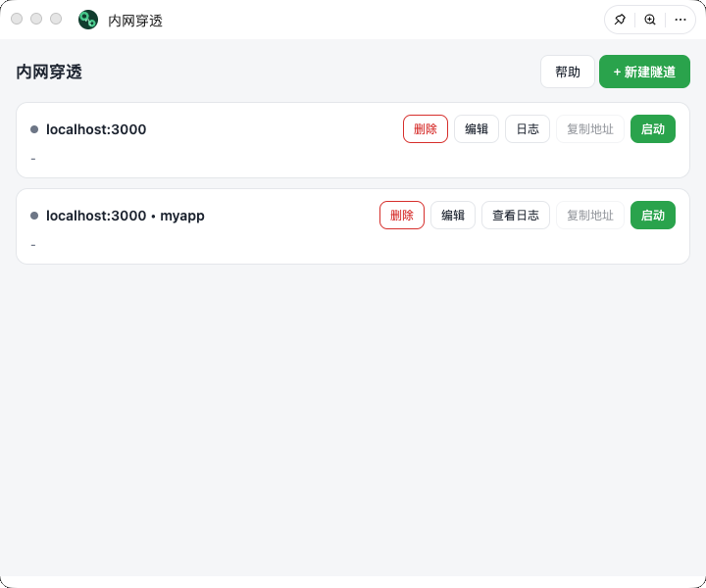The image size is (706, 588).
Task: Click status dot of first localhost:3000 tunnel
Action: (x=34, y=129)
